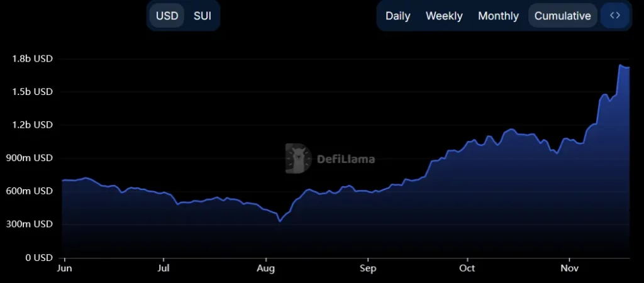
Task: Click the 600m USD axis label
Action: point(30,191)
